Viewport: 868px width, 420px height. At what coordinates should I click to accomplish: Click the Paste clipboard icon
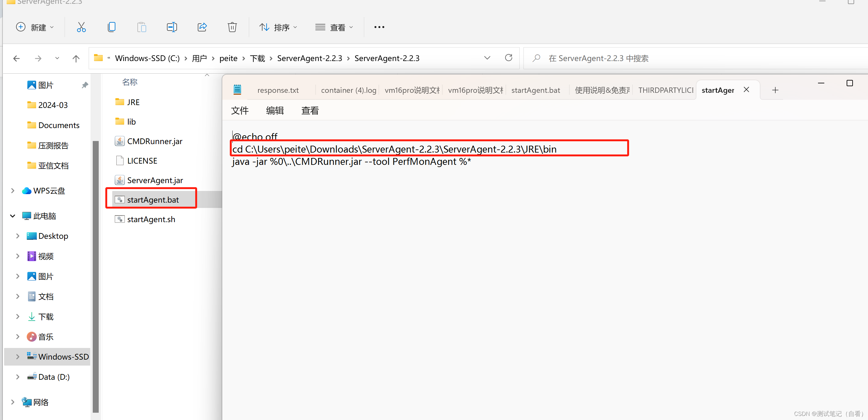[x=142, y=27]
